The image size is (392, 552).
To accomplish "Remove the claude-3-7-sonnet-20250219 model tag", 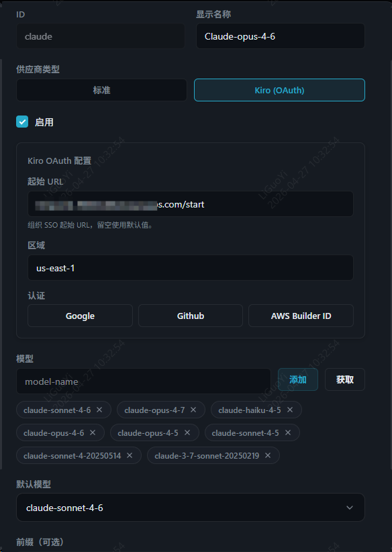I will point(268,455).
